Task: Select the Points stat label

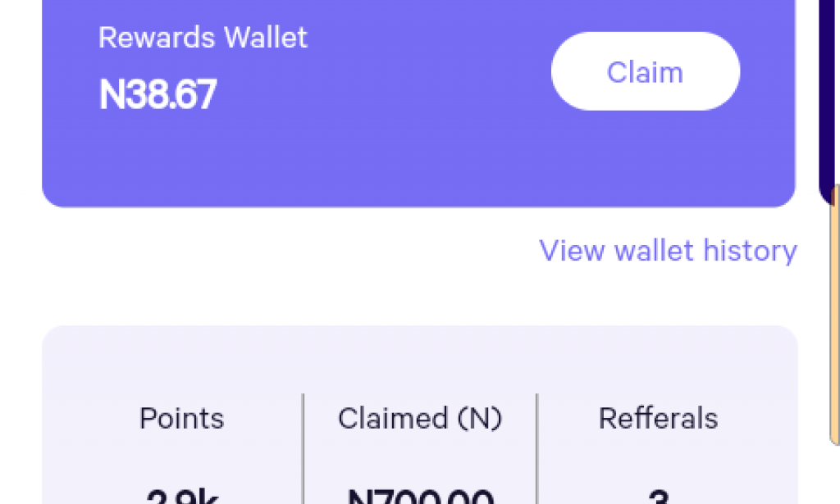Action: coord(181,418)
